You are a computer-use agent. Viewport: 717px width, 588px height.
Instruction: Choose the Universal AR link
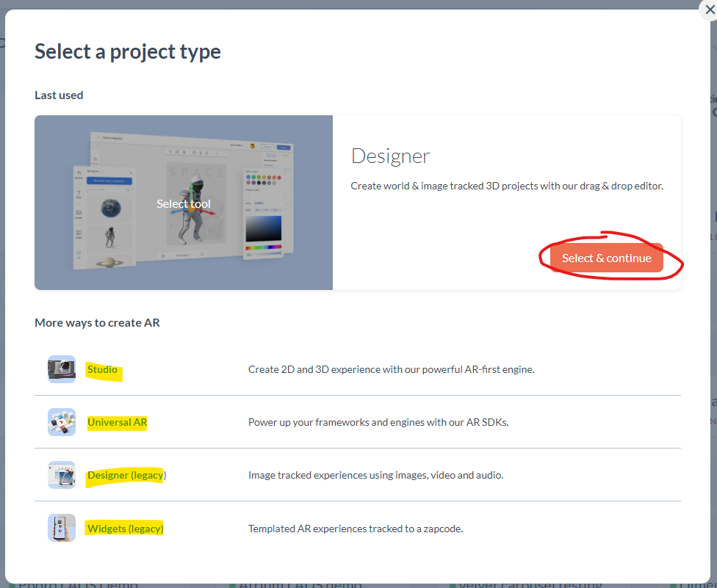point(117,422)
